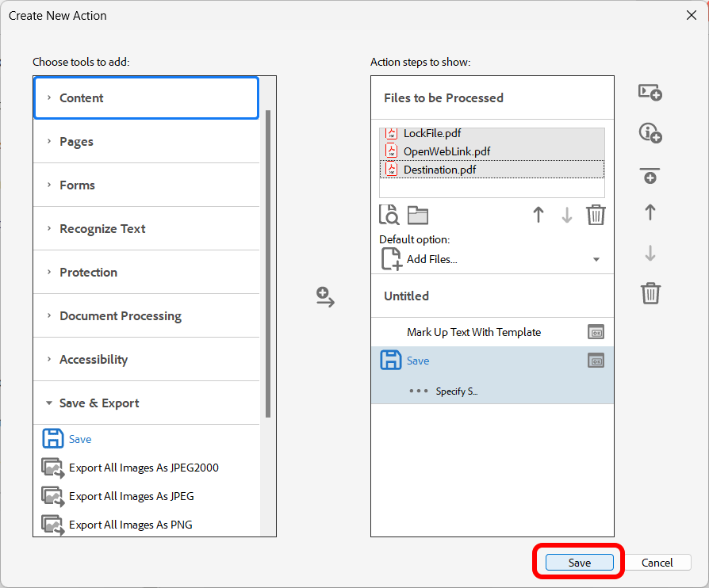709x588 pixels.
Task: Select Export All Images As JPEG tool
Action: (x=131, y=496)
